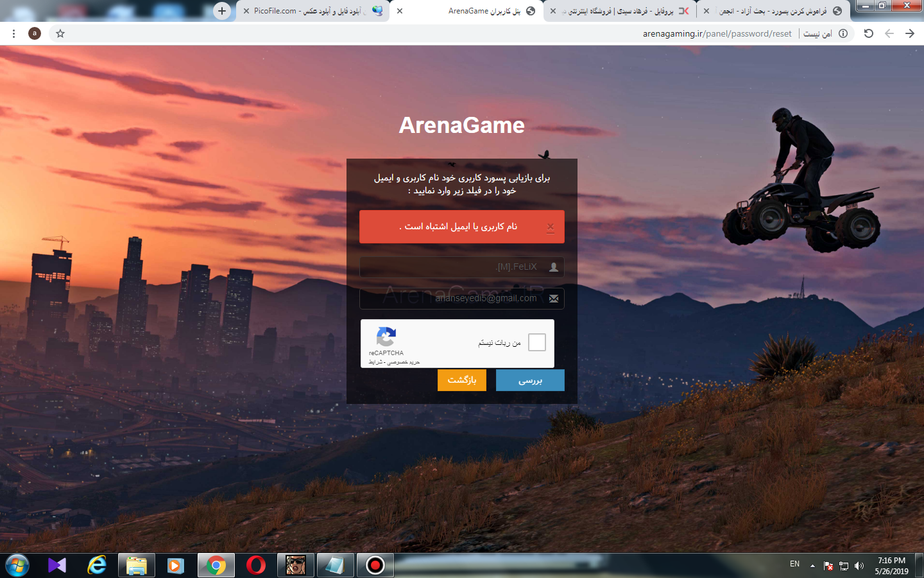Open the reCAPTCHA terms link
Screen dimensions: 924x578
click(375, 362)
